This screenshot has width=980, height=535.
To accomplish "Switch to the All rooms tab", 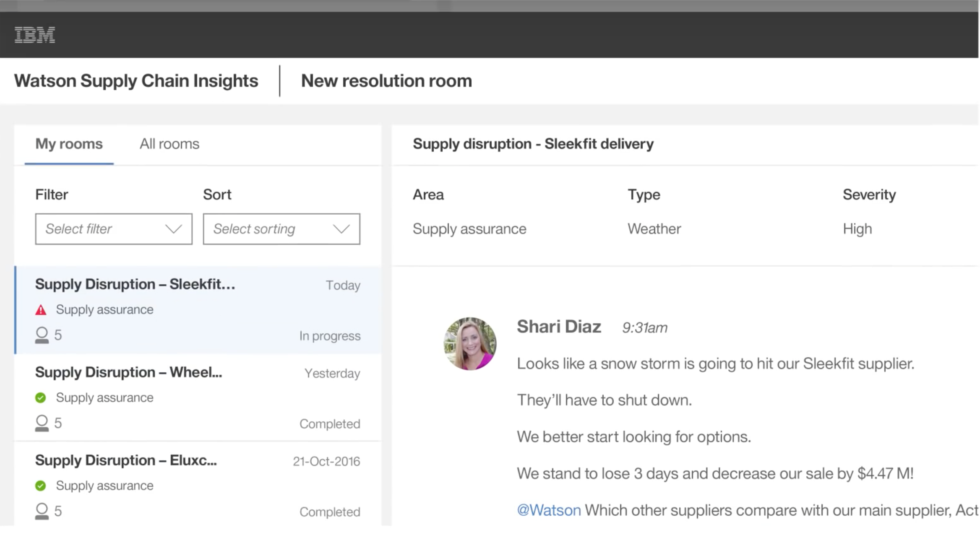I will [169, 144].
